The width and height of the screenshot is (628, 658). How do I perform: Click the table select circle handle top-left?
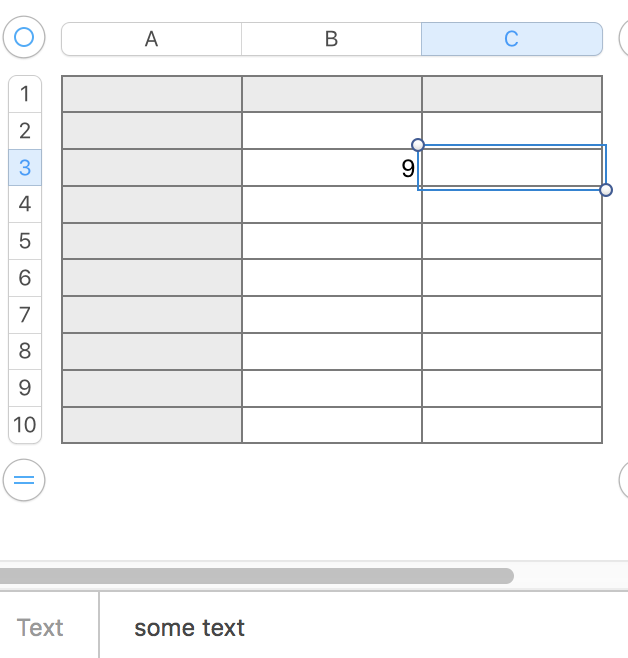click(x=24, y=38)
